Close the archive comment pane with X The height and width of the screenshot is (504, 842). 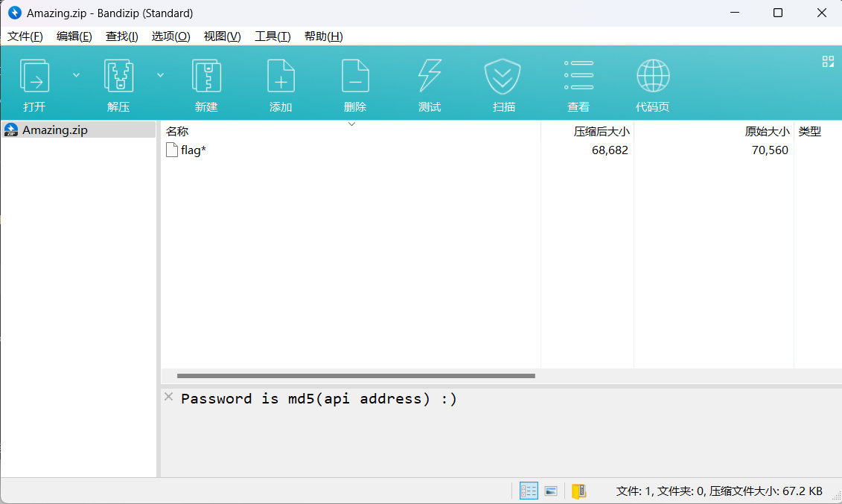(169, 397)
